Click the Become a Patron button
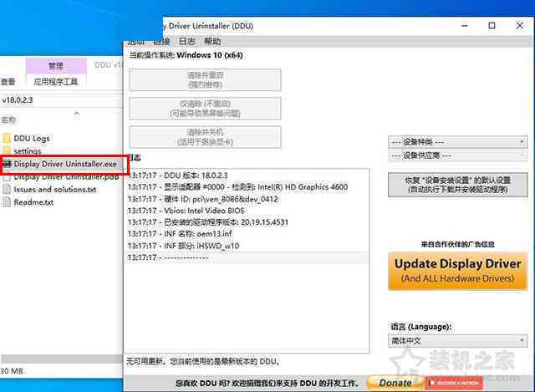Viewport: 535px width, 392px height. tap(455, 383)
